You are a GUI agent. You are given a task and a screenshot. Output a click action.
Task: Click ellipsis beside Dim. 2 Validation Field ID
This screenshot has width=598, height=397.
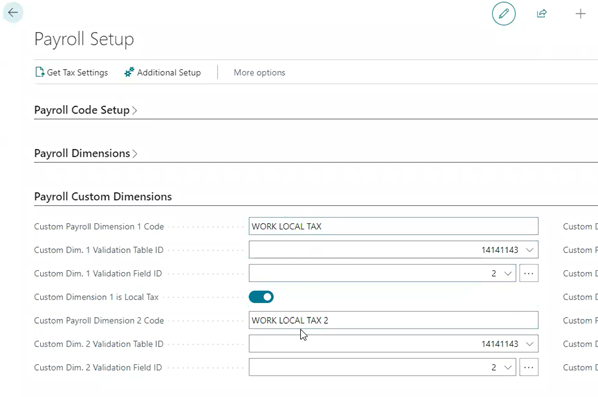point(529,367)
